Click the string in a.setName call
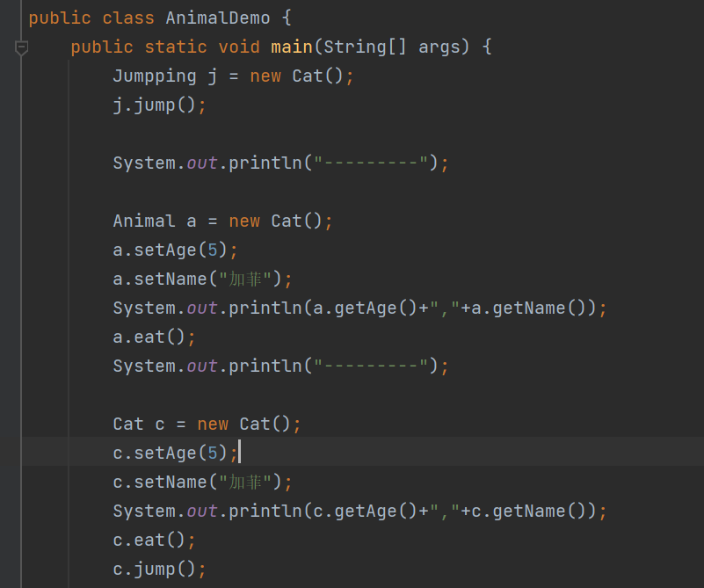This screenshot has width=704, height=588. [x=249, y=279]
